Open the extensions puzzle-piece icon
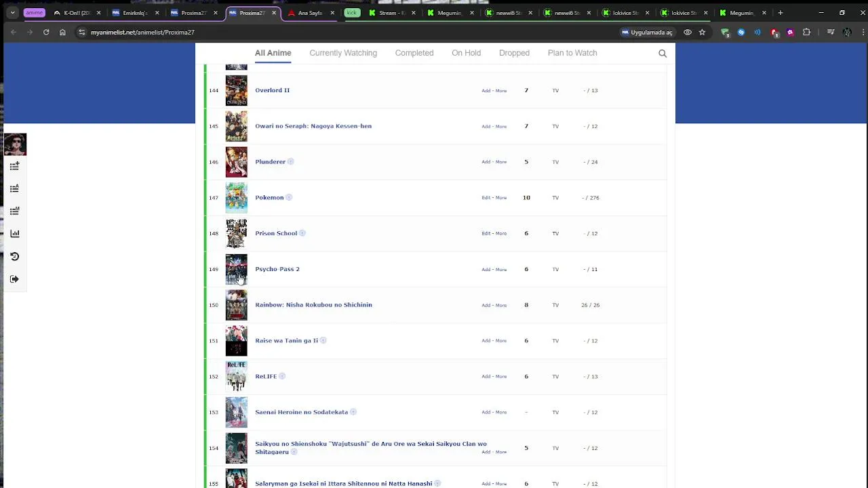868x488 pixels. (x=806, y=32)
